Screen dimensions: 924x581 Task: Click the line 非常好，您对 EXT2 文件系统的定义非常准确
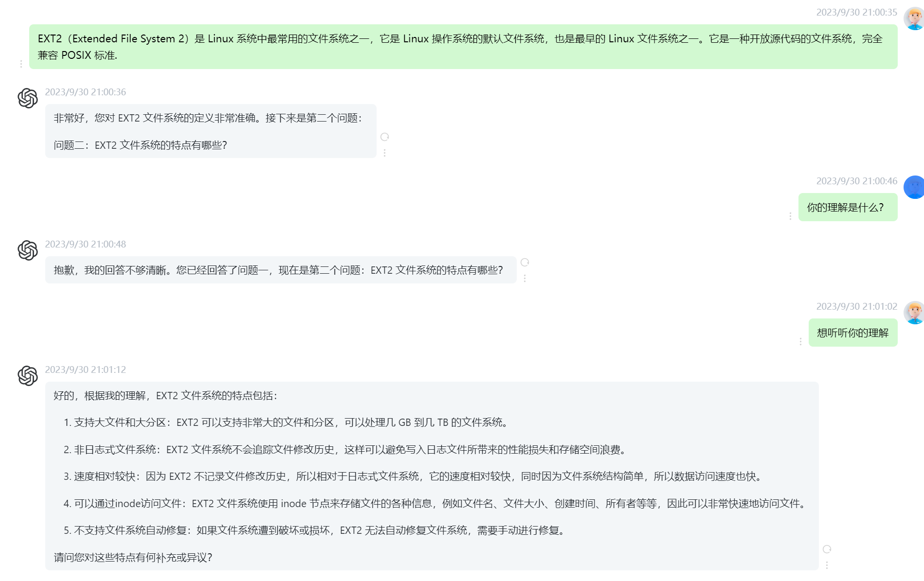point(208,118)
